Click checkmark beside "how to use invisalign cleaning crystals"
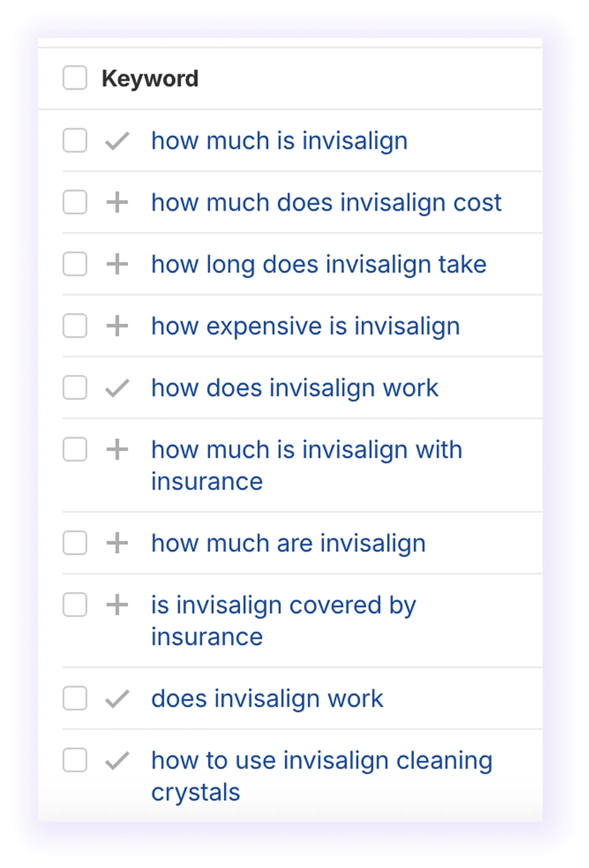The image size is (589, 868). click(118, 760)
